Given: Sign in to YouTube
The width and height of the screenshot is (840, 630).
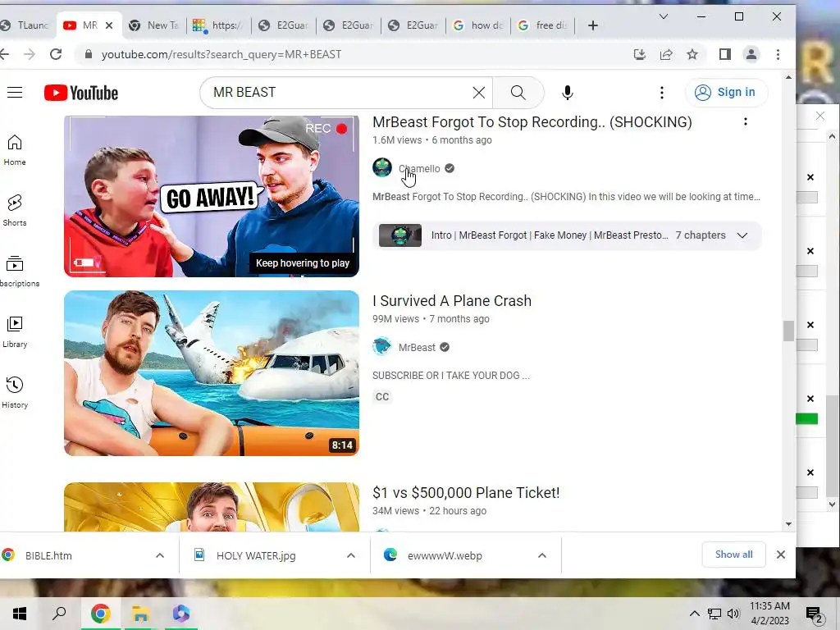Looking at the screenshot, I should [726, 92].
